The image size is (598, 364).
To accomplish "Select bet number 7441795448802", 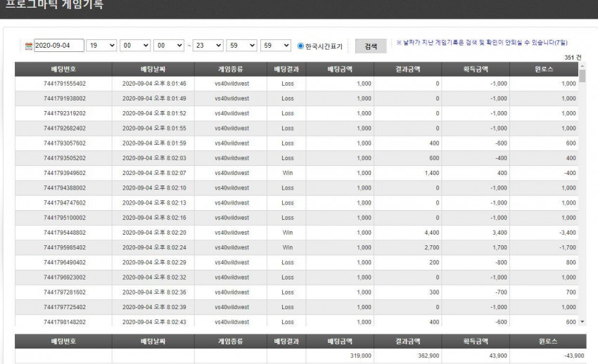I will pos(65,233).
